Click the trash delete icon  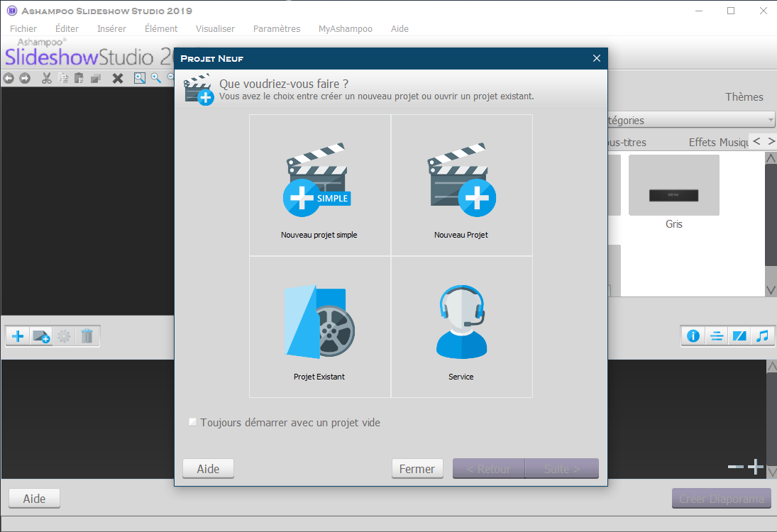pos(87,336)
